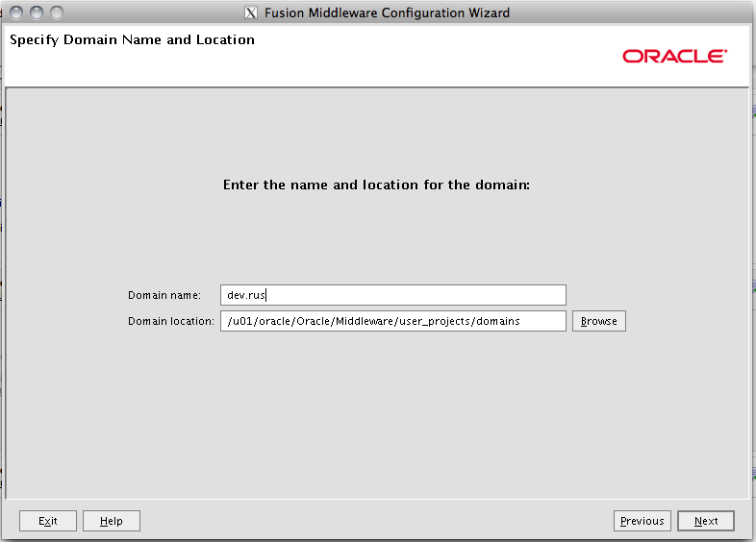Close the wizard window with the left title-bar button
756x542 pixels.
point(16,12)
